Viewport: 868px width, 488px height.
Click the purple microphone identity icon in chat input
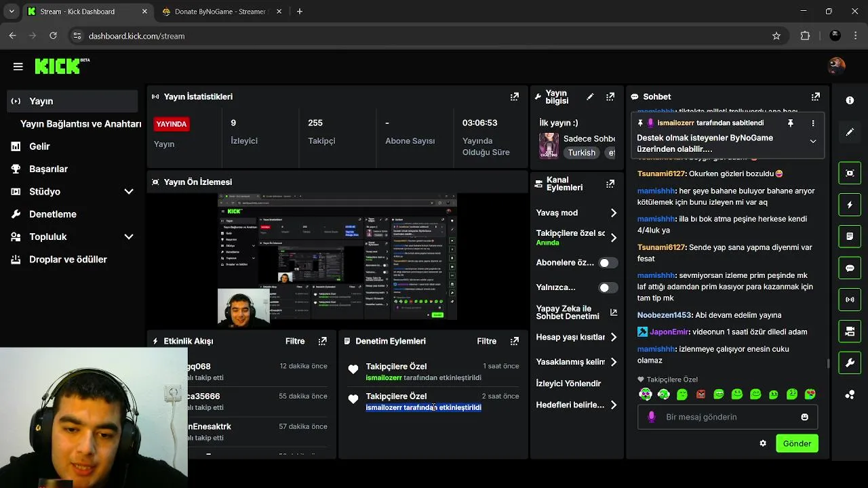click(652, 417)
